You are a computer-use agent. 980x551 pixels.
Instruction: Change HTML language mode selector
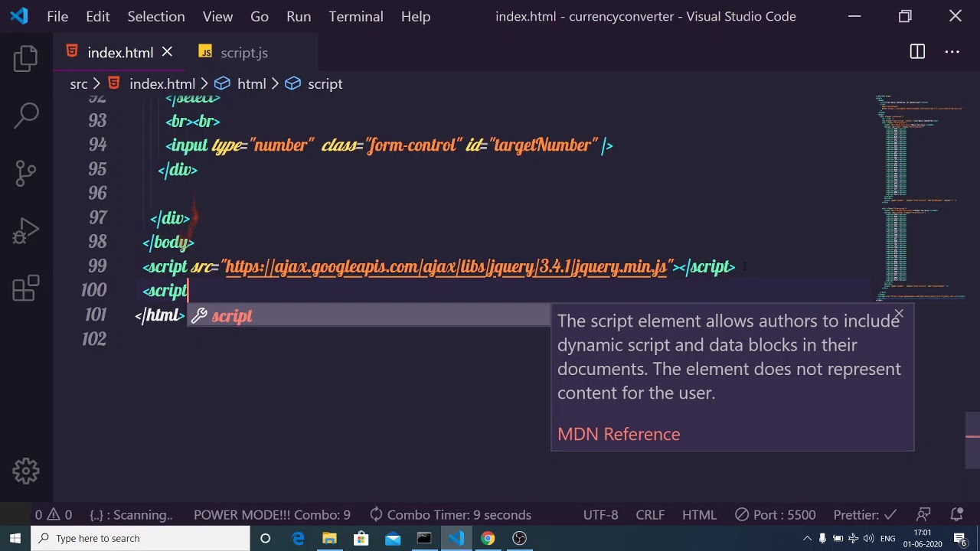click(x=699, y=514)
